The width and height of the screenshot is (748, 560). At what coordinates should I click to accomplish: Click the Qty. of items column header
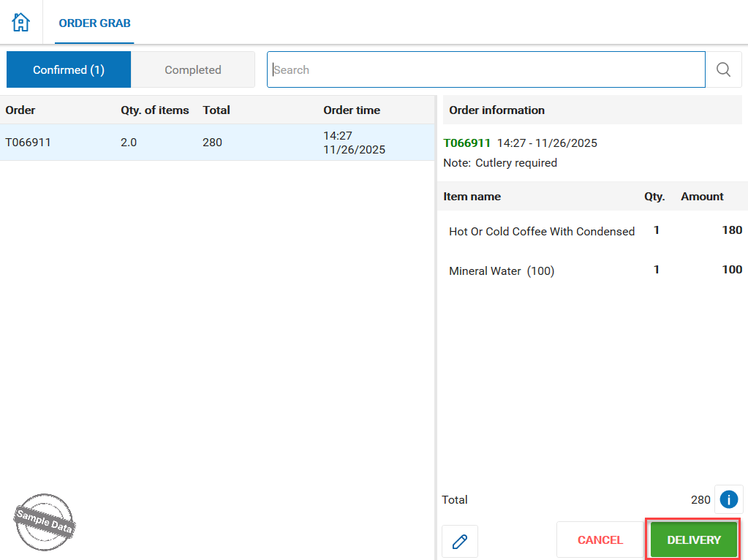click(x=154, y=110)
